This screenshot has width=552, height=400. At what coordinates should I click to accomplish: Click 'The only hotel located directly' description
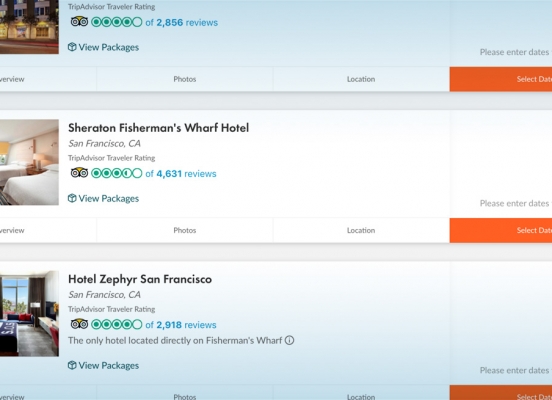tap(175, 340)
